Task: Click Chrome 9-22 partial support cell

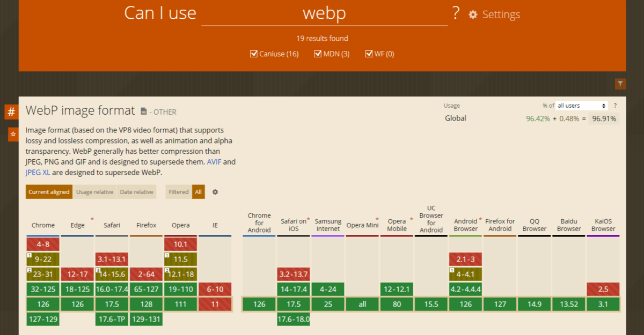Action: [43, 259]
